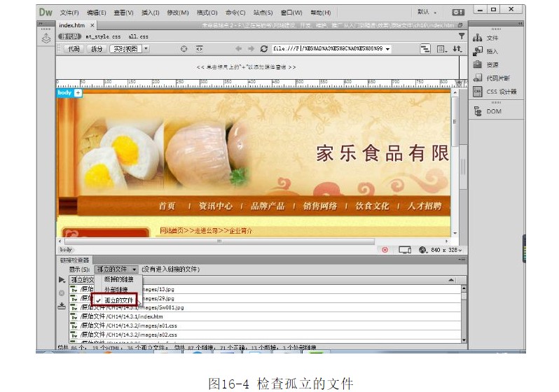Switch to the index.htm document tab
This screenshot has width=559, height=392.
(71, 25)
